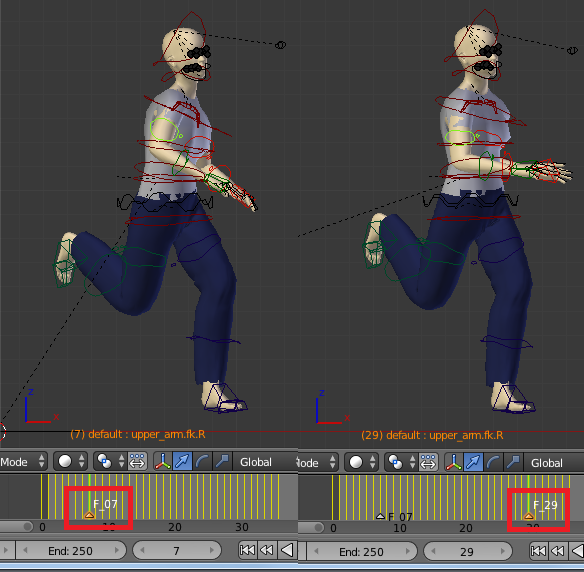Click the left End: 250 frame field

click(70, 550)
